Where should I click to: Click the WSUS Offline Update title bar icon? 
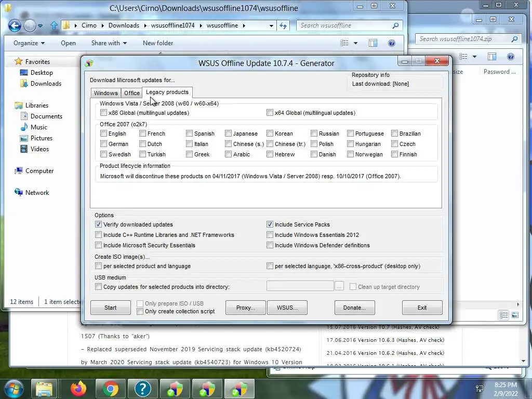point(89,63)
